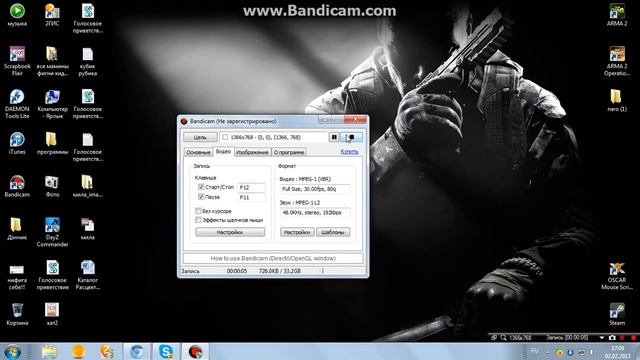Click the stop recording button in Bandicam
This screenshot has width=640, height=360.
click(351, 137)
